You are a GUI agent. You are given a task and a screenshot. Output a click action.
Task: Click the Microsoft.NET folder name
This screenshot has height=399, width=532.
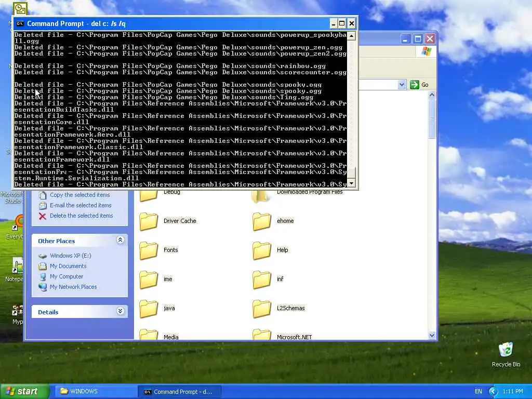(294, 337)
